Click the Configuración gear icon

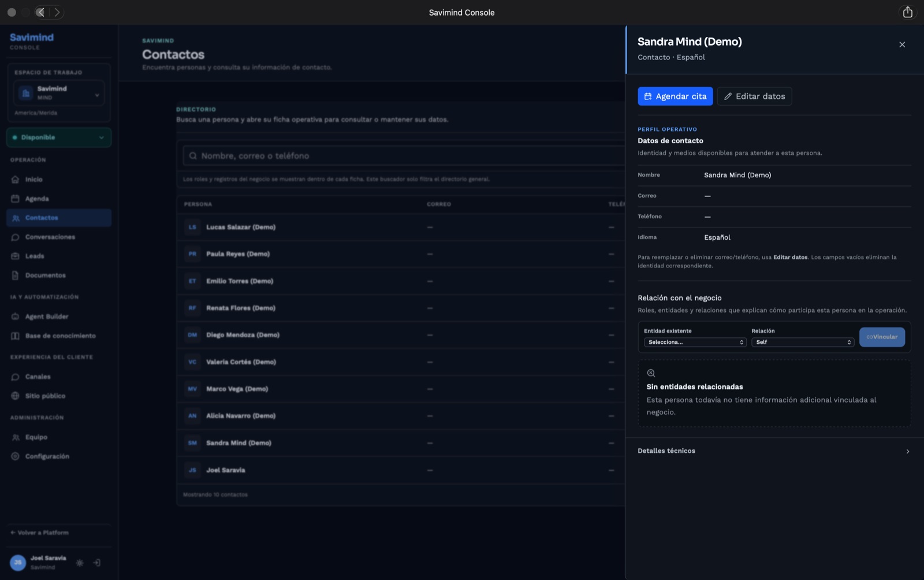[x=16, y=456]
